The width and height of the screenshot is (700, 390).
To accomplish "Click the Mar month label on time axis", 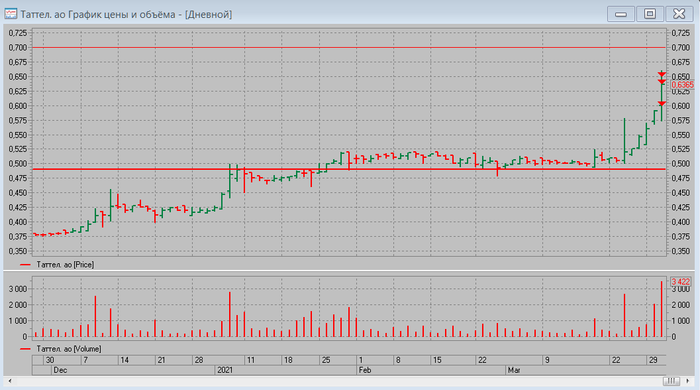I will [x=514, y=370].
